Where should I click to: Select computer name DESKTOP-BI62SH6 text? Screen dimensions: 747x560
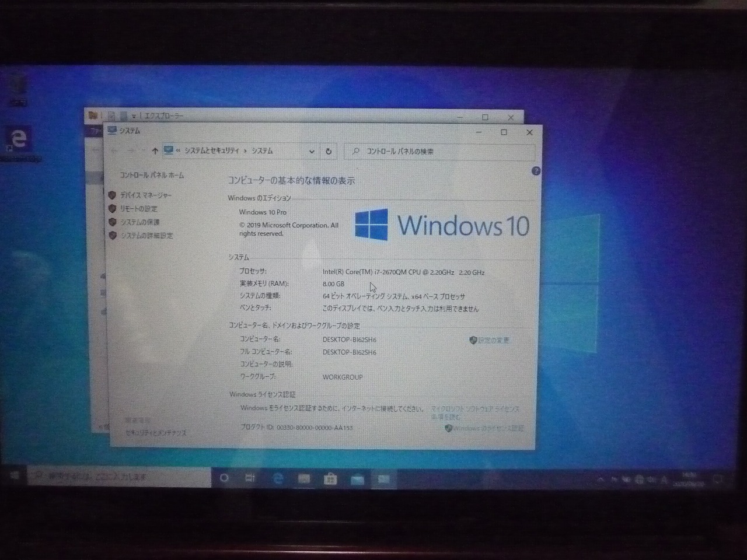pyautogui.click(x=350, y=339)
